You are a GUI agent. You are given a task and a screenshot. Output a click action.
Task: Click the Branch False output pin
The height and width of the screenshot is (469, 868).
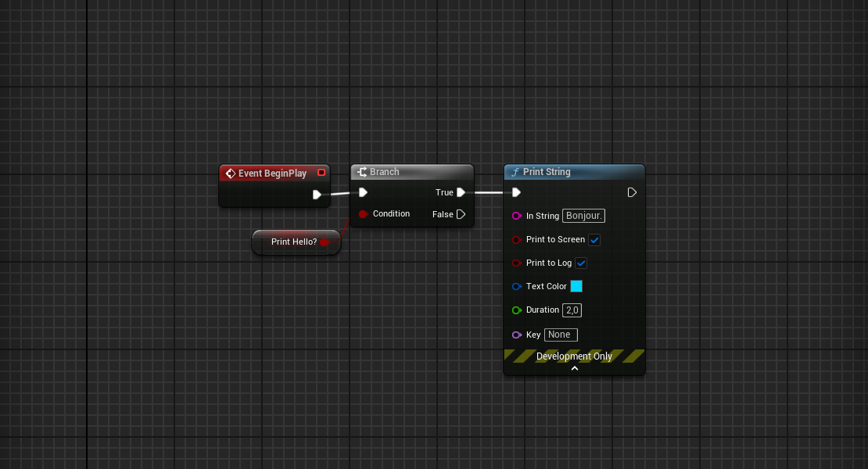(x=461, y=214)
